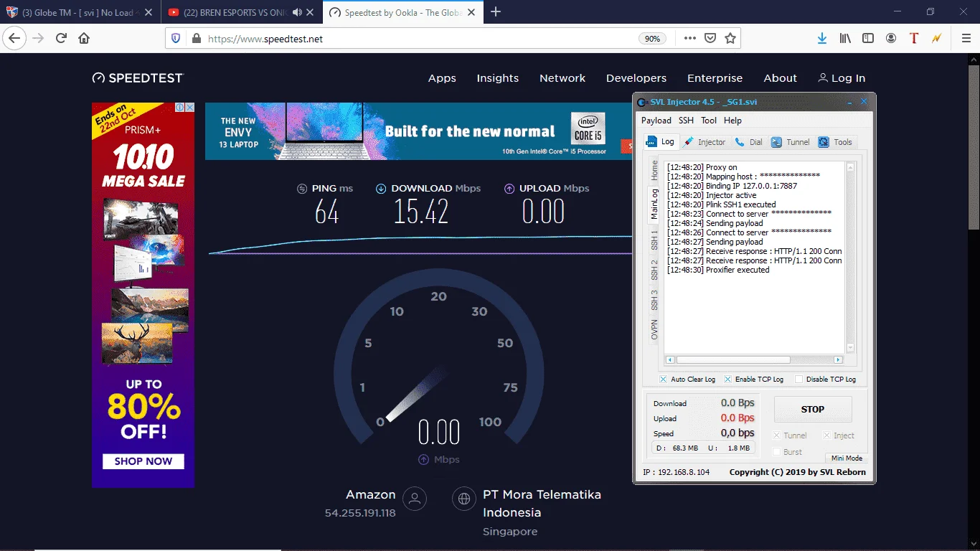Open the Developers link

[x=636, y=78]
